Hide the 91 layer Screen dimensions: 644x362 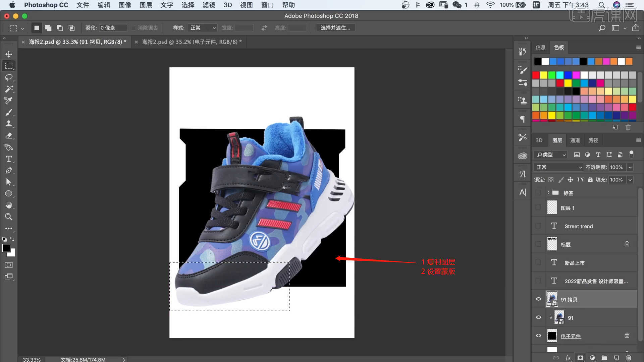(x=539, y=317)
